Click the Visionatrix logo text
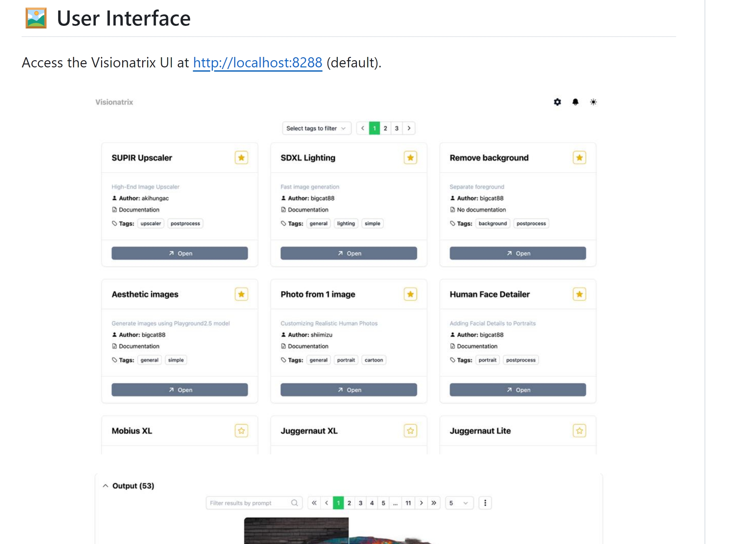The height and width of the screenshot is (544, 756). coord(114,102)
